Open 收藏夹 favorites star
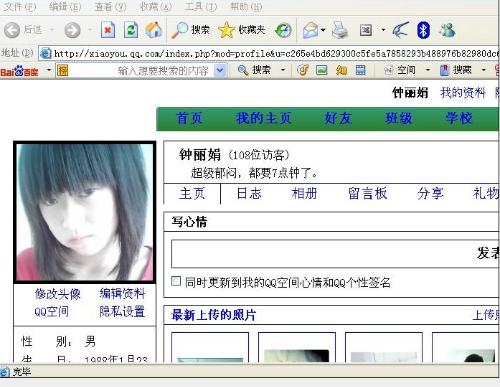 [x=226, y=30]
